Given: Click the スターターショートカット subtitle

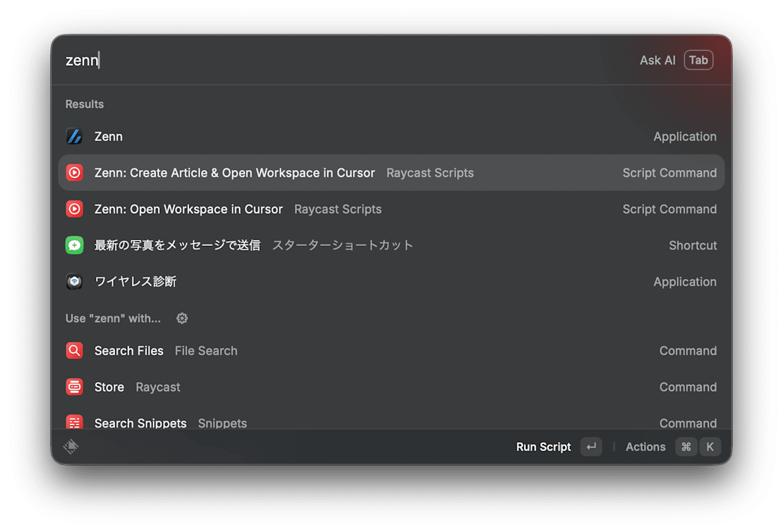Looking at the screenshot, I should (x=343, y=245).
